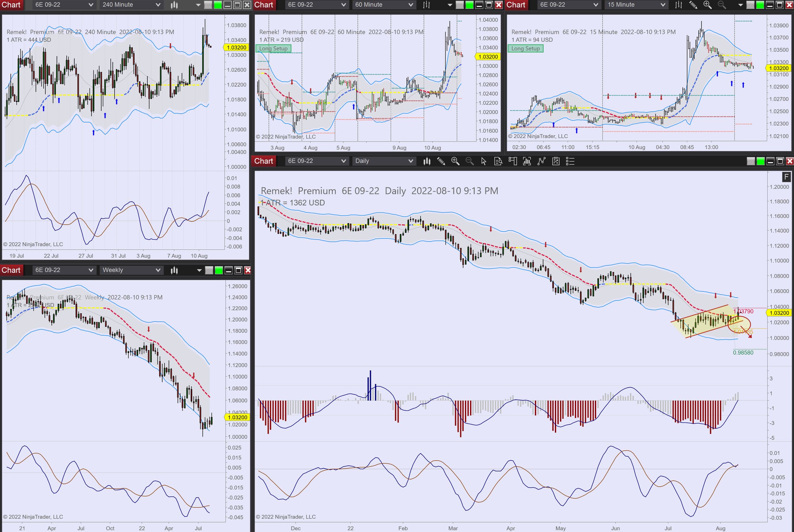This screenshot has width=794, height=532.
Task: Expand the Weekly interval dropdown
Action: pyautogui.click(x=158, y=270)
